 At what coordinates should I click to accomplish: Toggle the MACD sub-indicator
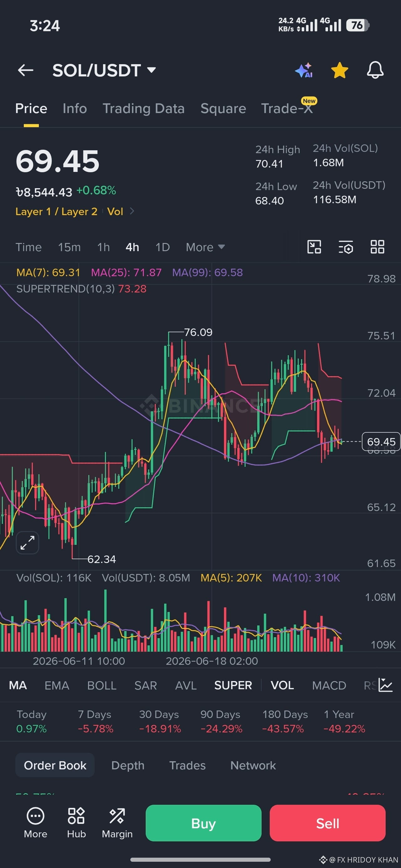click(x=329, y=685)
